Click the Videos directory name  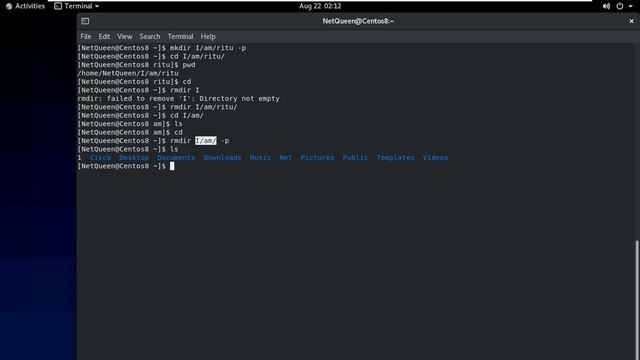point(435,158)
